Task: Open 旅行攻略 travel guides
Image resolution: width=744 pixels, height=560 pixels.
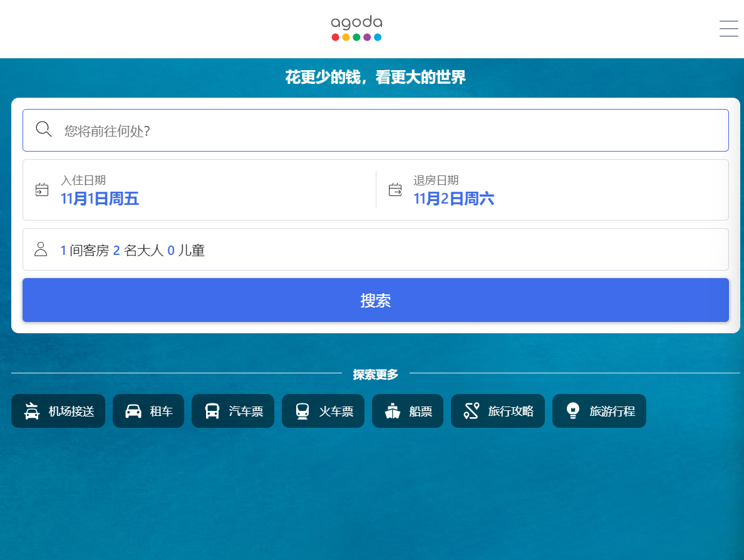Action: click(497, 411)
